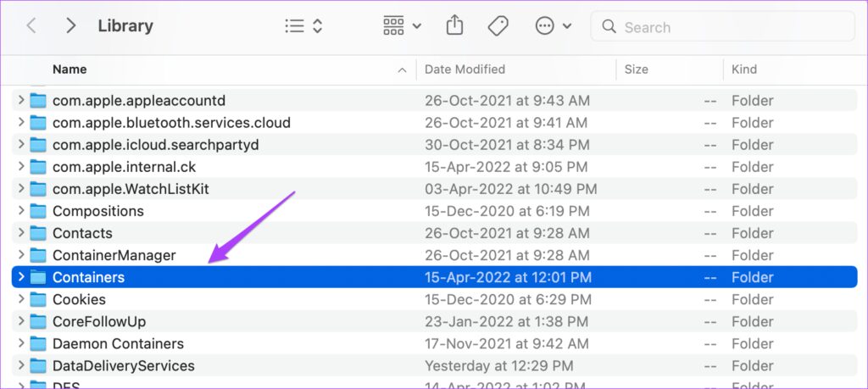Click the CoreFollowUp folder icon
The image size is (868, 389).
tap(38, 321)
